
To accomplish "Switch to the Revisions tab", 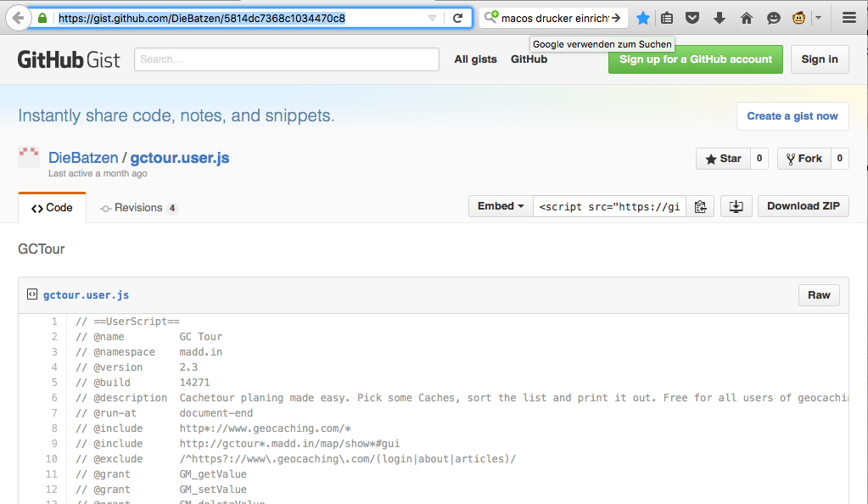I will (139, 208).
